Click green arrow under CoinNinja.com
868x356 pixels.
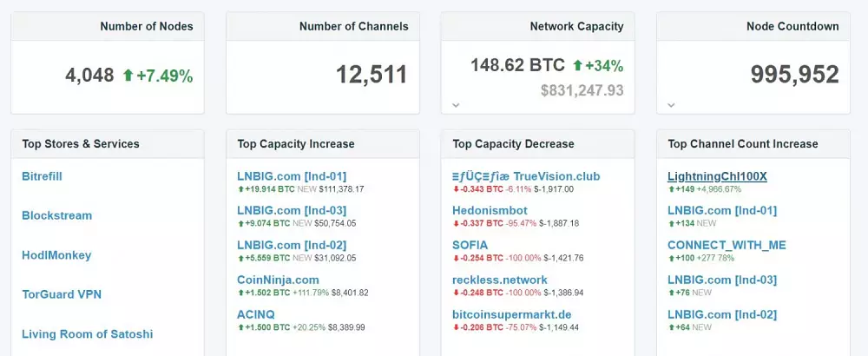pos(240,293)
